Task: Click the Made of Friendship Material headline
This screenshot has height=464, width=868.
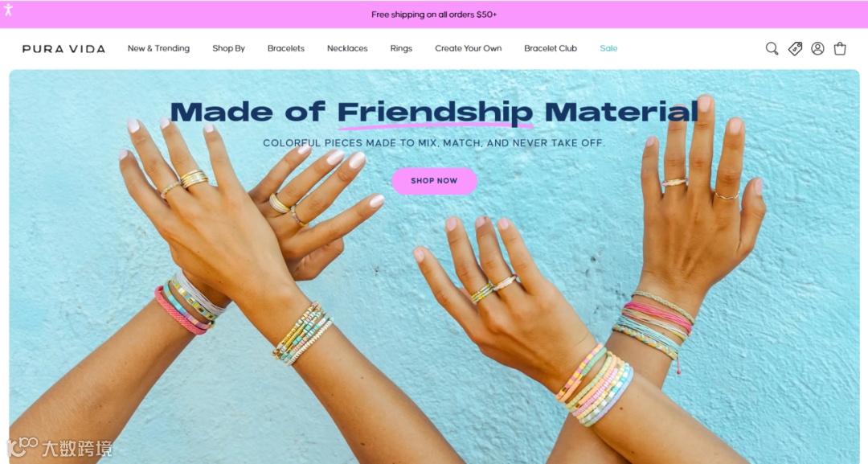Action: click(x=434, y=112)
